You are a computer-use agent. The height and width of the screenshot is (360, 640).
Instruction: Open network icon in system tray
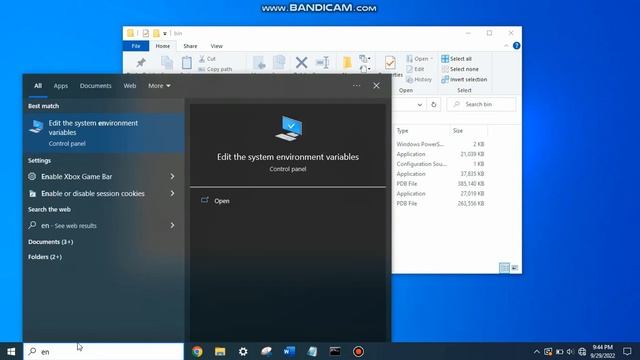point(582,352)
